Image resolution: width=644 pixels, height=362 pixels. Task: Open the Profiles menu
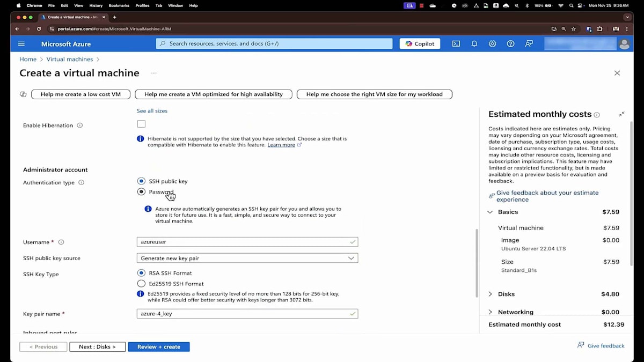pyautogui.click(x=142, y=5)
